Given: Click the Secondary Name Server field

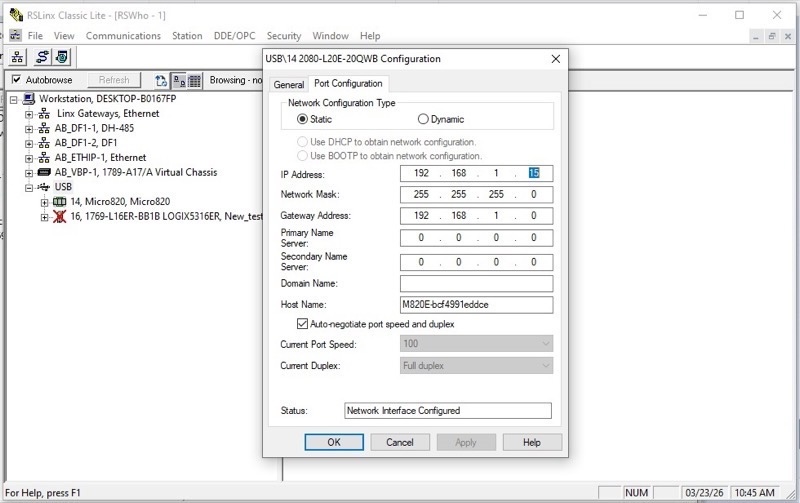Looking at the screenshot, I should click(477, 262).
